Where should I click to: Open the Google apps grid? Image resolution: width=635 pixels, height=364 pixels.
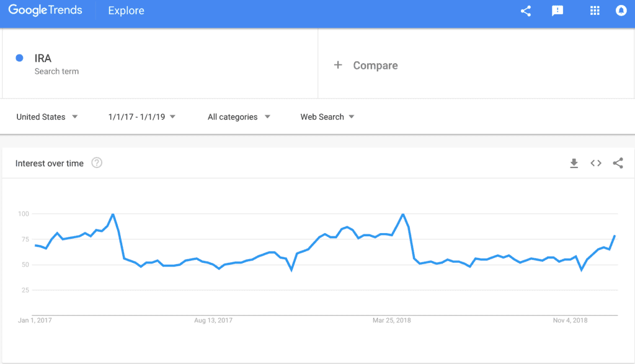point(595,11)
